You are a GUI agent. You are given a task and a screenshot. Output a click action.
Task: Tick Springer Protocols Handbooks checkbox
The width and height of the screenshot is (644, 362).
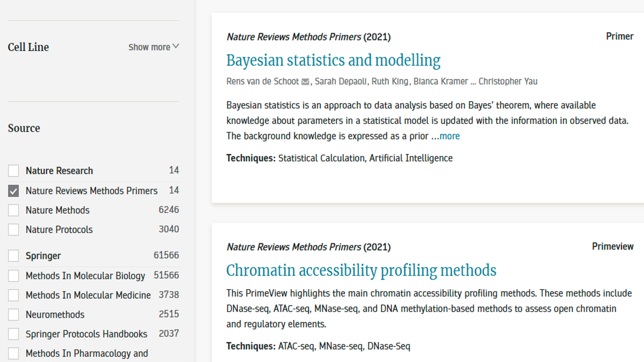14,334
